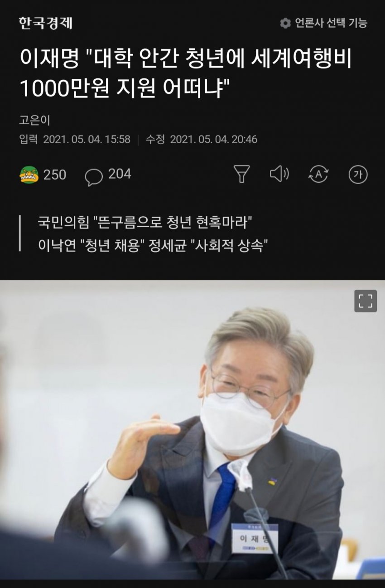The image size is (385, 588).
Task: Play article audio with the speaker icon
Action: point(279,174)
